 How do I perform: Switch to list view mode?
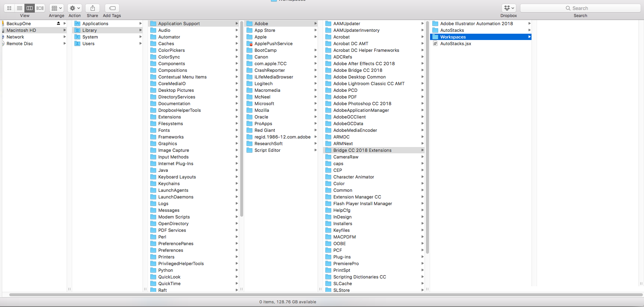(x=19, y=8)
